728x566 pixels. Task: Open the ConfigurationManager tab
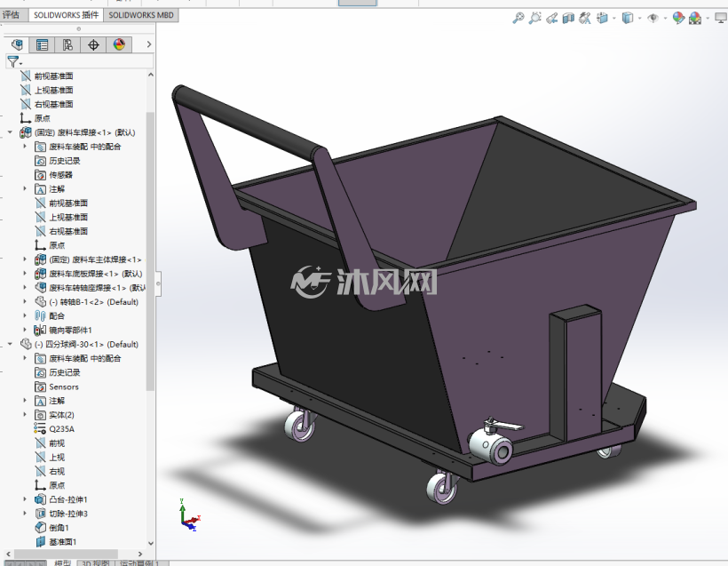point(67,44)
